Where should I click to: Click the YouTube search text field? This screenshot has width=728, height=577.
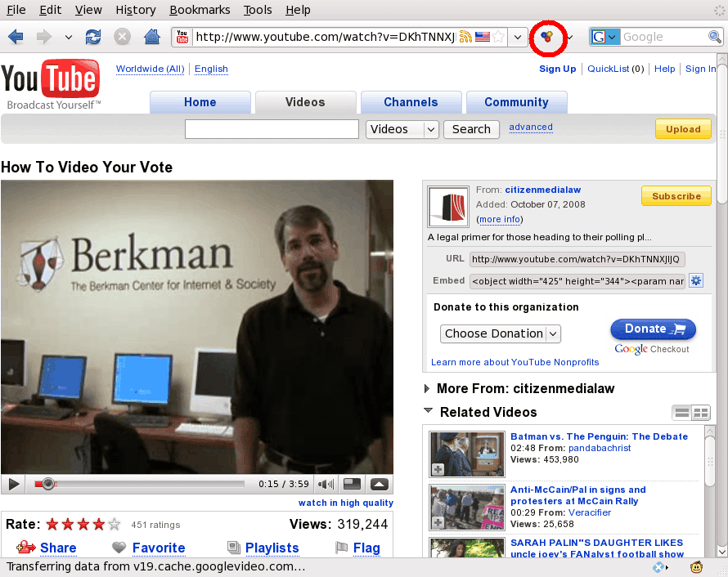tap(272, 129)
